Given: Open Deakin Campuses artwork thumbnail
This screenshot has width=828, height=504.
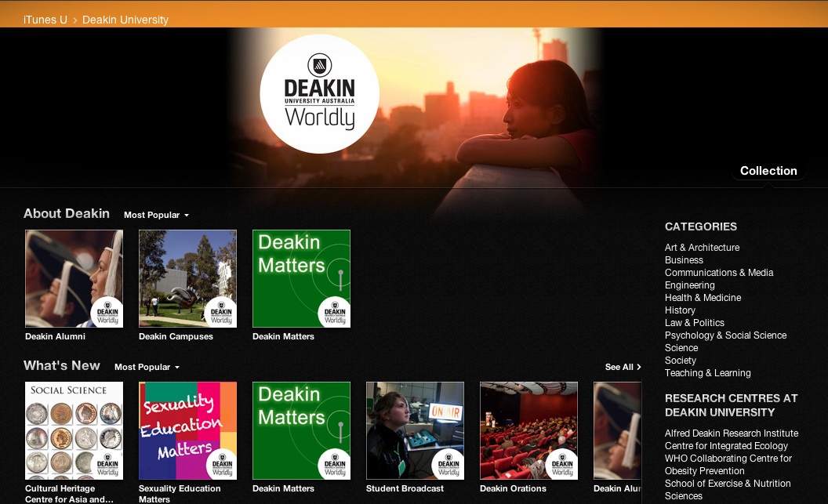Looking at the screenshot, I should 187,279.
